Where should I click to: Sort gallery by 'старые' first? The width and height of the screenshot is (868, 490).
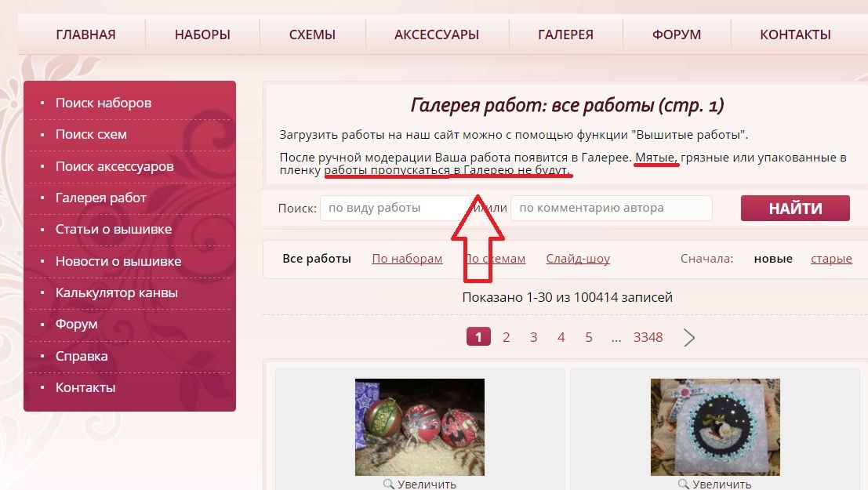click(x=831, y=259)
